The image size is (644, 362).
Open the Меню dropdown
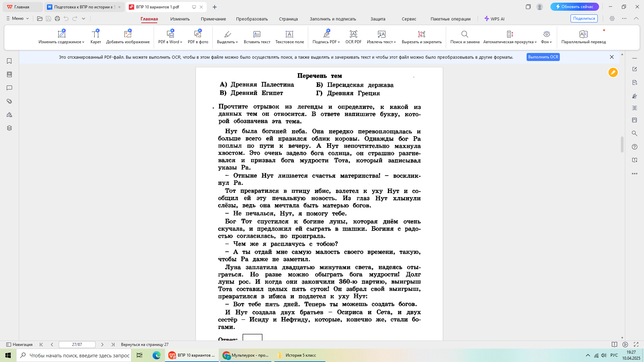point(18,18)
